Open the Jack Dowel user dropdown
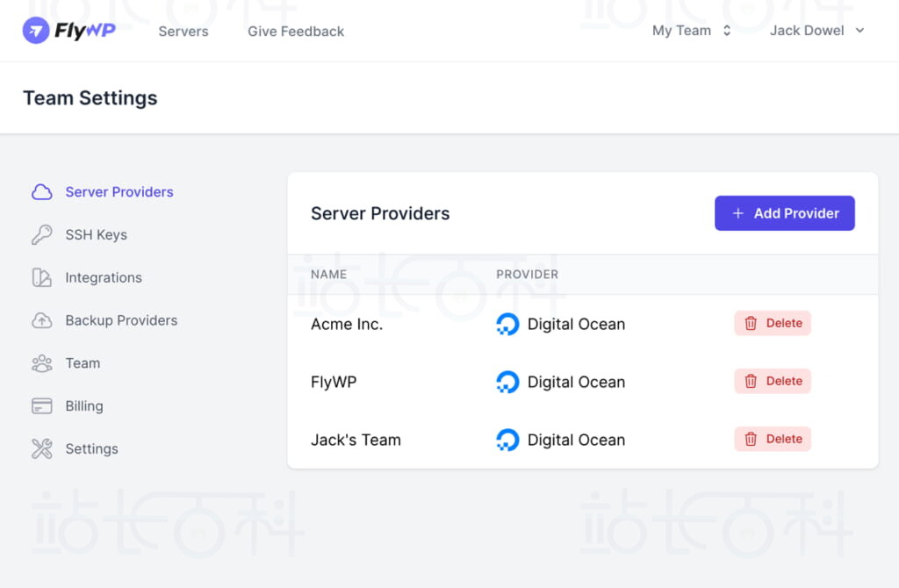 (x=816, y=31)
